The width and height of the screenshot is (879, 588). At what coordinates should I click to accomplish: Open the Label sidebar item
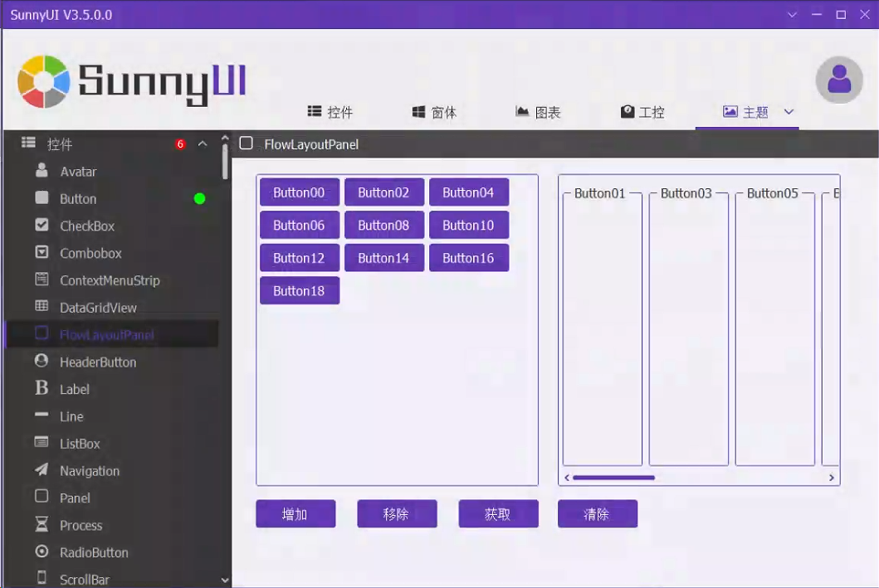(x=111, y=389)
